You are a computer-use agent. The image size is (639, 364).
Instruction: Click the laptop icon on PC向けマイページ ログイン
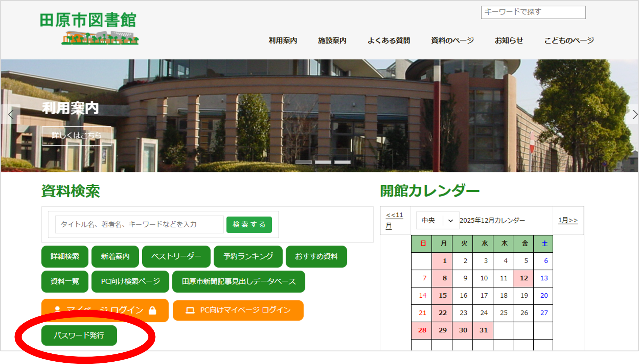pos(190,310)
